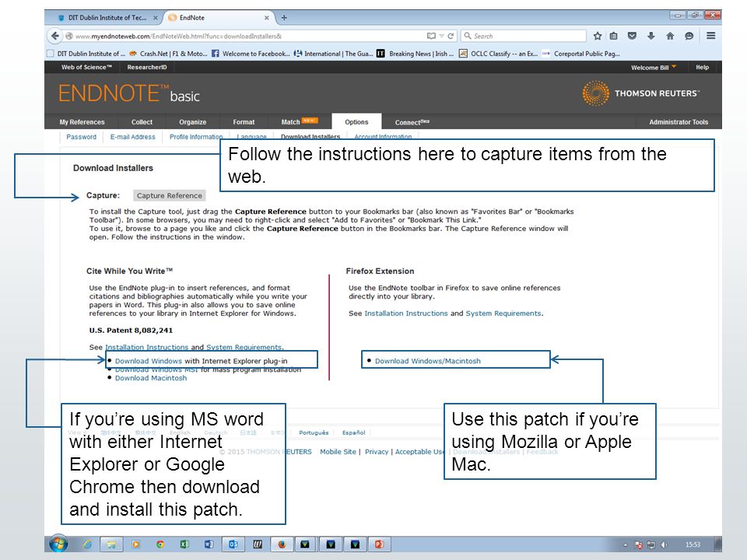This screenshot has height=560, width=747.
Task: Open the downloads arrow icon
Action: (651, 36)
